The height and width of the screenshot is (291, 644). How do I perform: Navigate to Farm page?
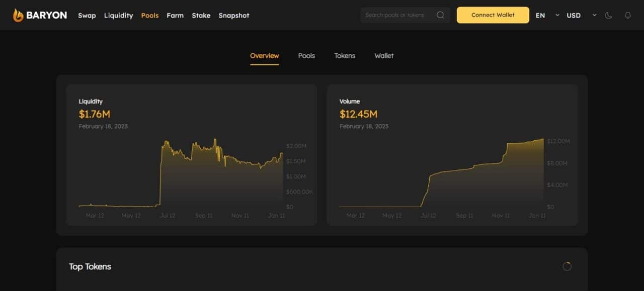(175, 16)
